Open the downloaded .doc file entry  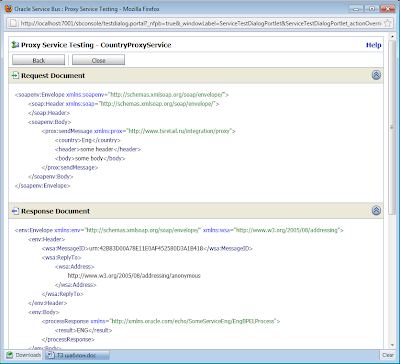pyautogui.click(x=77, y=355)
